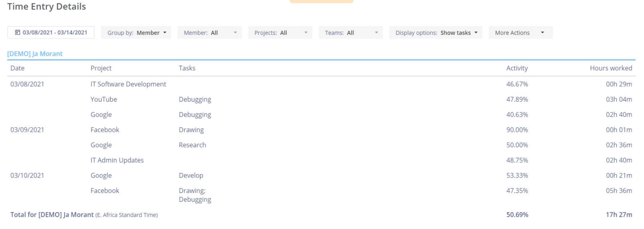
Task: Click the Develop task cell
Action: (191, 175)
